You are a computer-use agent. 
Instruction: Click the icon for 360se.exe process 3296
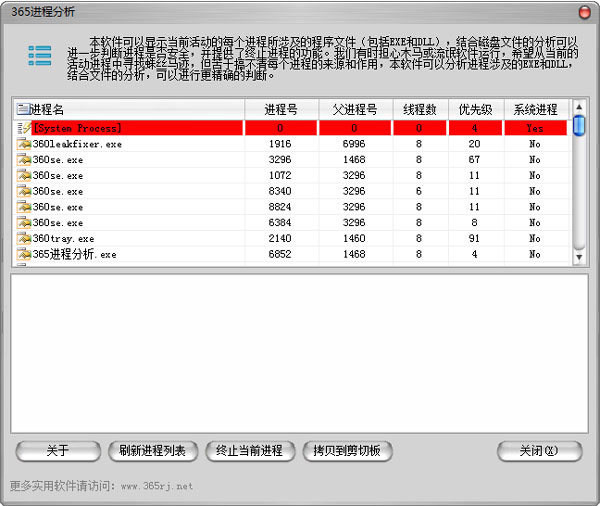(x=24, y=160)
